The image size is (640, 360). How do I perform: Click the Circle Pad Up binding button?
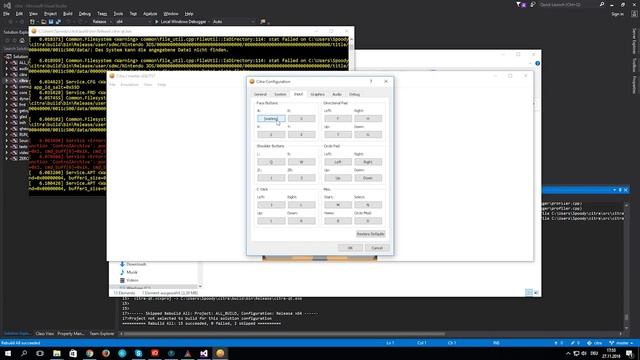click(338, 178)
